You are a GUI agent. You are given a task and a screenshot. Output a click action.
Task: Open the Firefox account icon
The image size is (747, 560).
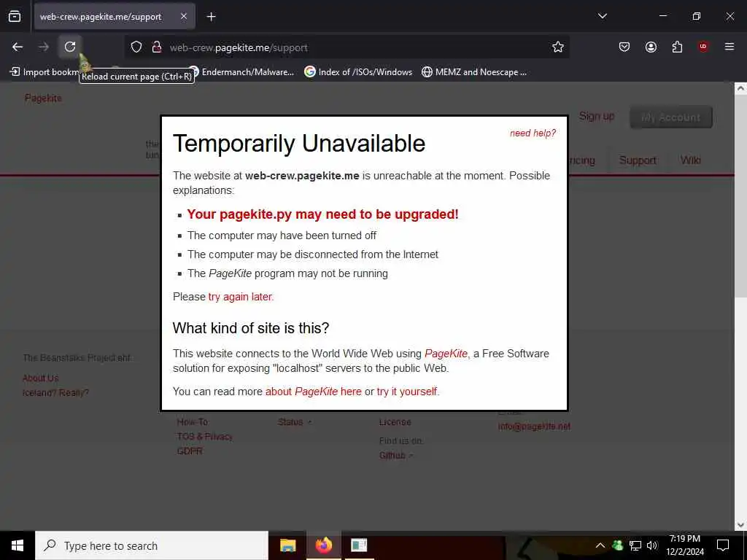[x=651, y=47]
